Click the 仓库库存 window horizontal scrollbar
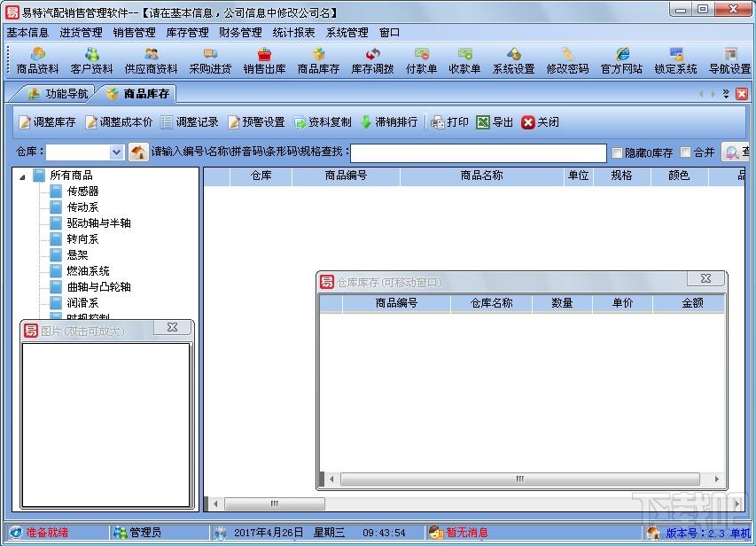The width and height of the screenshot is (756, 546). [521, 480]
